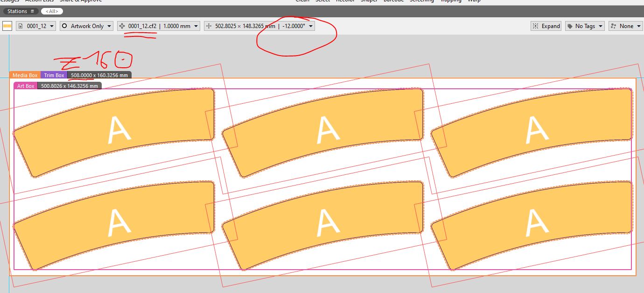Open the 502.8025 × 148.3265 mm rotation dropdown
644x293 pixels.
(259, 26)
